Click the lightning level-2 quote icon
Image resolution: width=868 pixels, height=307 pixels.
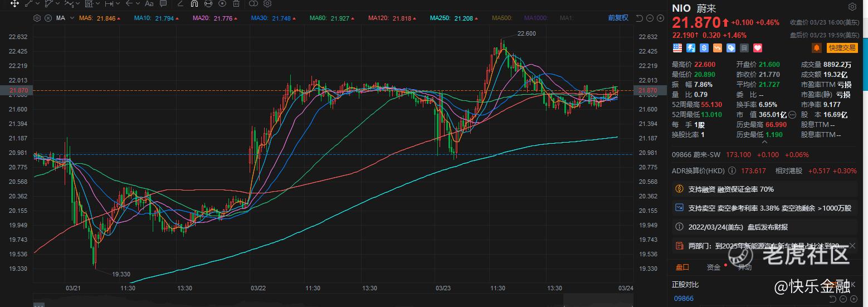point(691,48)
